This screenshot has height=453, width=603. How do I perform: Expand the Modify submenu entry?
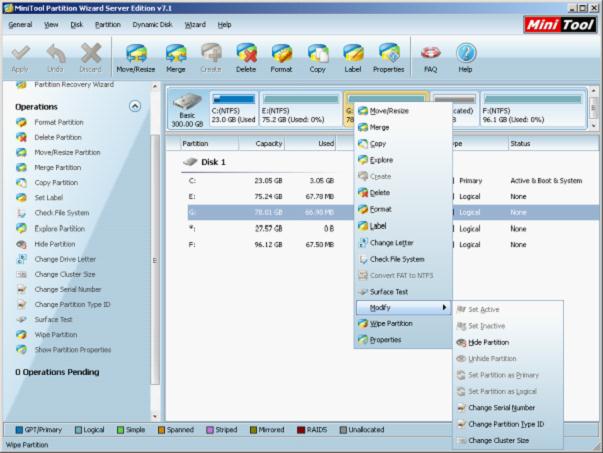(403, 308)
